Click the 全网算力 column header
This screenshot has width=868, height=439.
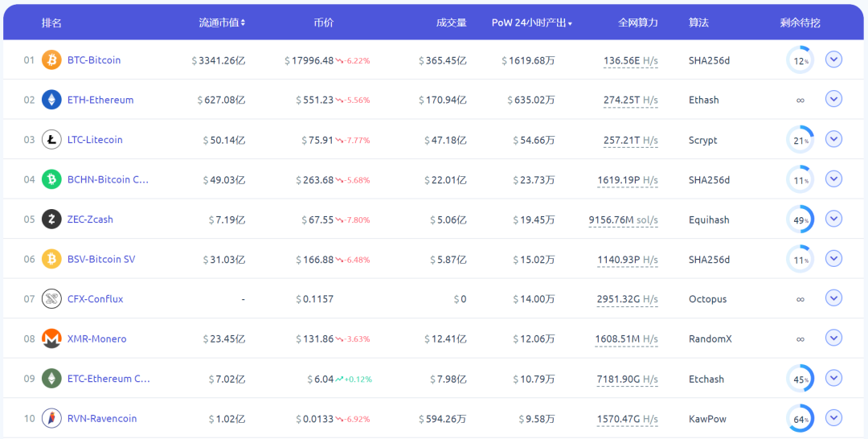(x=637, y=23)
